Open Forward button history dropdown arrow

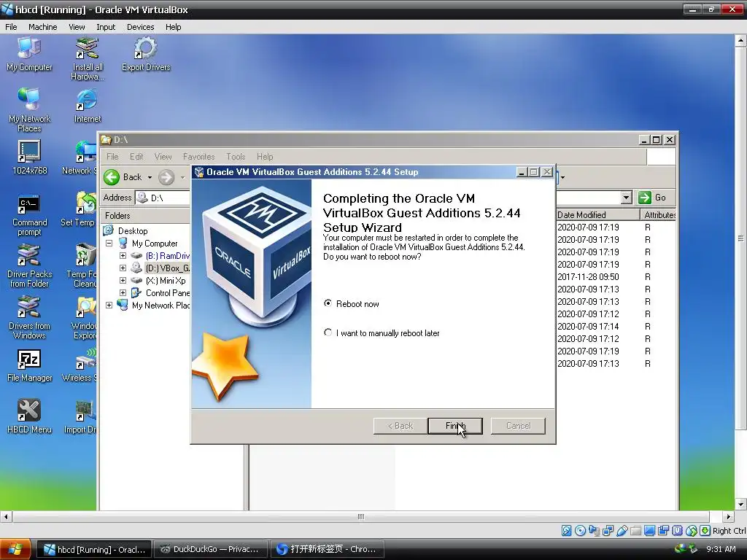(x=182, y=178)
